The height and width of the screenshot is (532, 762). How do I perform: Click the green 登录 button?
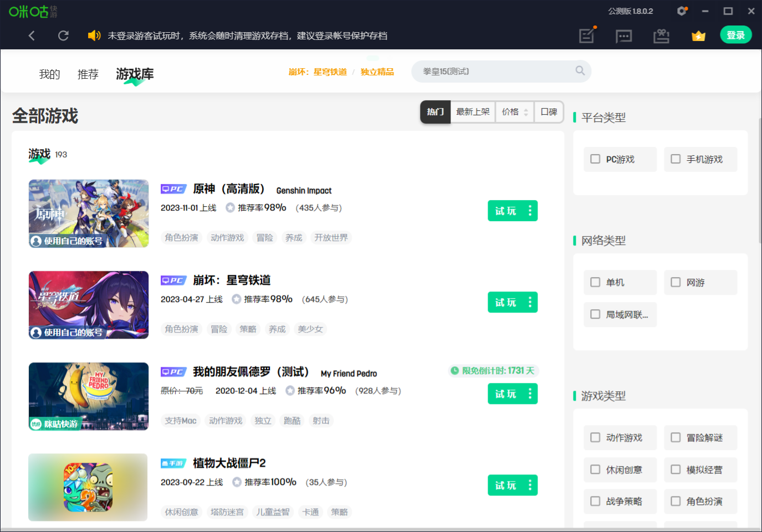pyautogui.click(x=735, y=35)
